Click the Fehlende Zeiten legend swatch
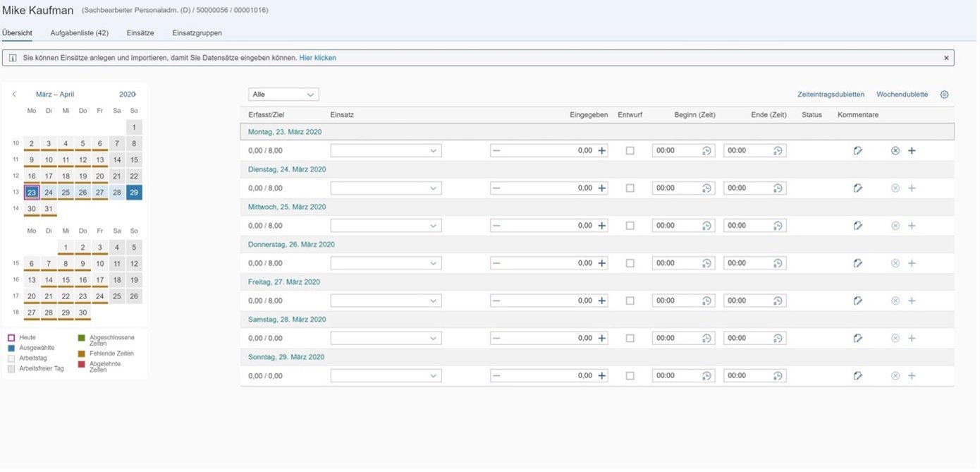The image size is (980, 472). (81, 353)
